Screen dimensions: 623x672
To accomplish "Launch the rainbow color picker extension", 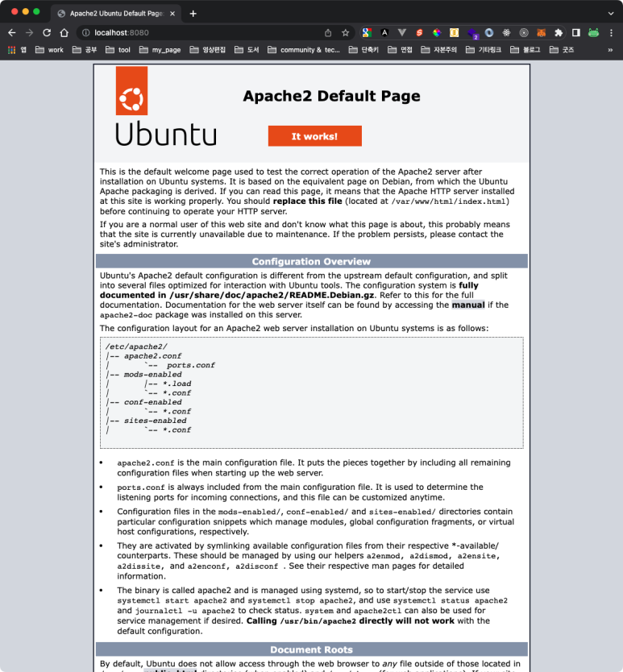I will click(437, 32).
